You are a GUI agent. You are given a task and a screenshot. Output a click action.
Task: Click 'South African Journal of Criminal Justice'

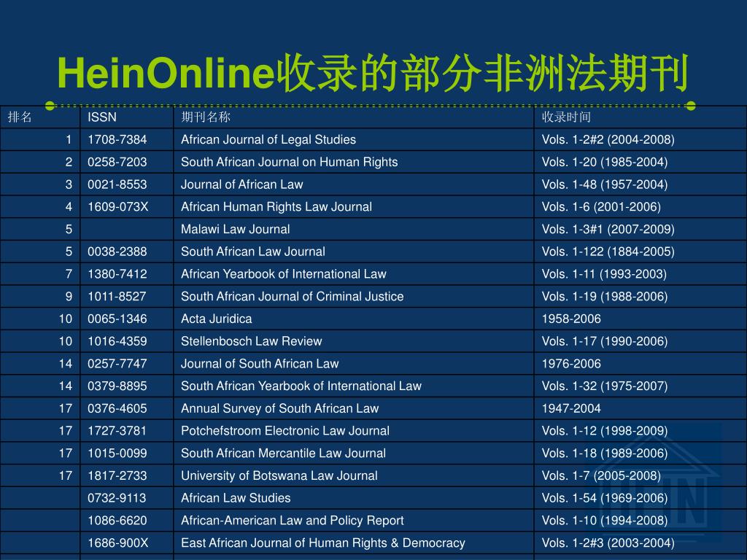[x=292, y=296]
